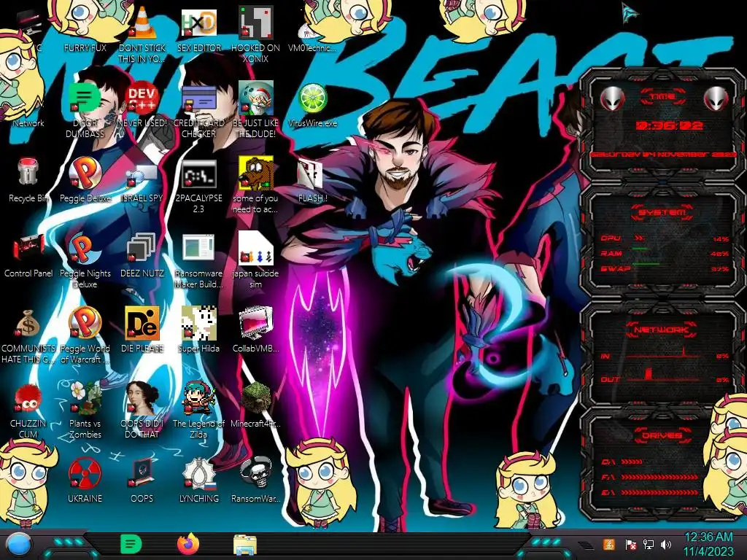Viewport: 747px width, 560px height.
Task: Open the CollabVMB monitor icon
Action: click(x=256, y=324)
